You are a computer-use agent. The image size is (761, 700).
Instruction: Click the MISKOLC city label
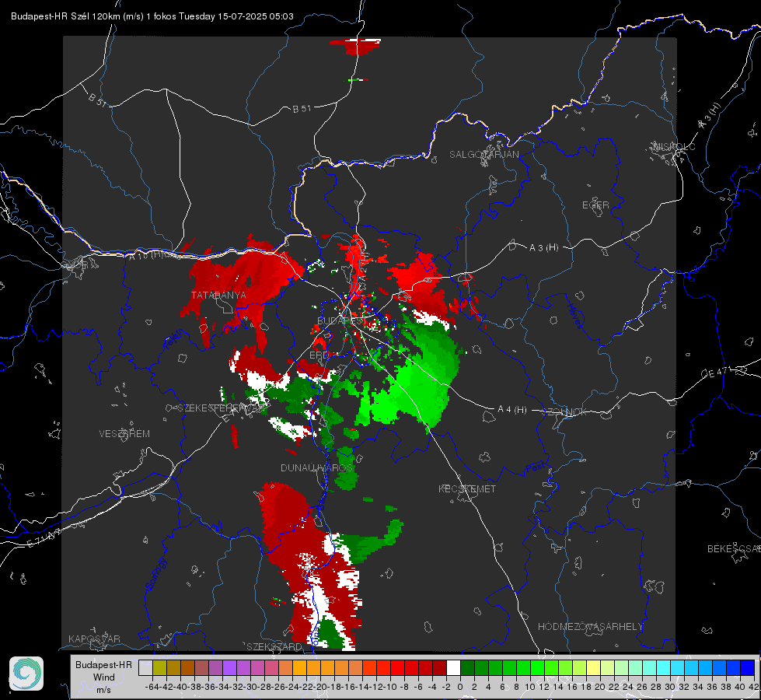pos(674,146)
